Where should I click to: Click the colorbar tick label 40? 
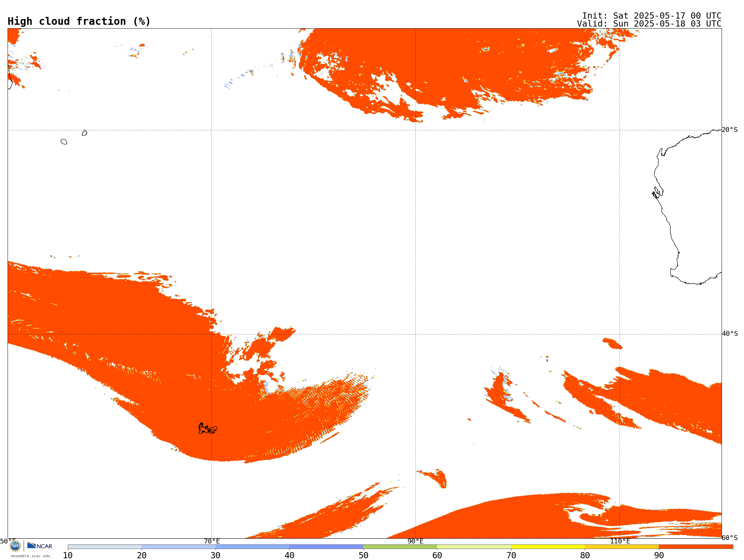tap(289, 556)
